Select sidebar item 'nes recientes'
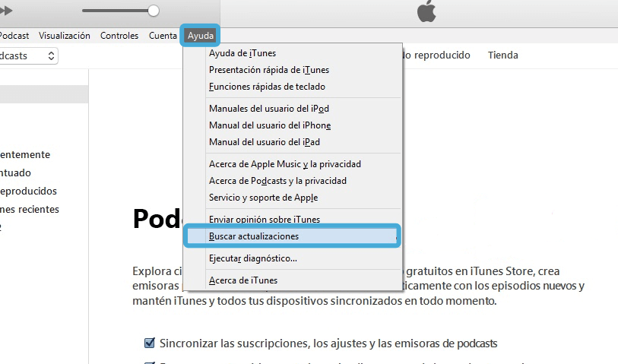Screen dimensions: 618x364 pyautogui.click(x=30, y=209)
